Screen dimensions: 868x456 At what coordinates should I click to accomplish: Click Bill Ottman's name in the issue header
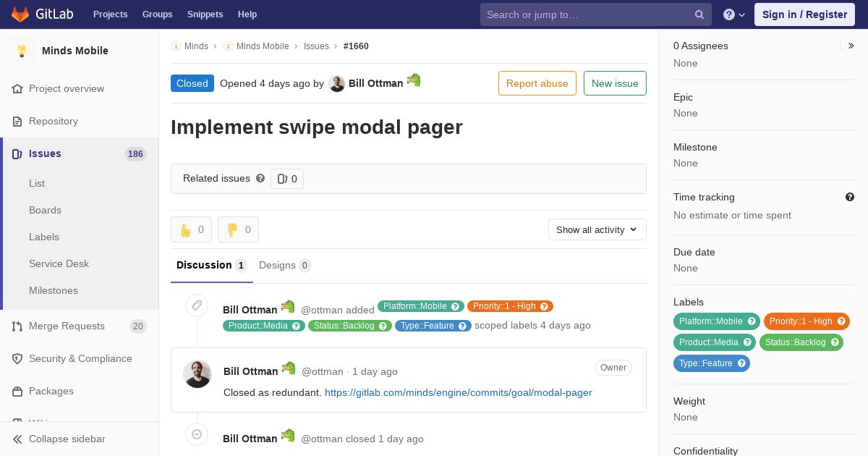pyautogui.click(x=376, y=83)
